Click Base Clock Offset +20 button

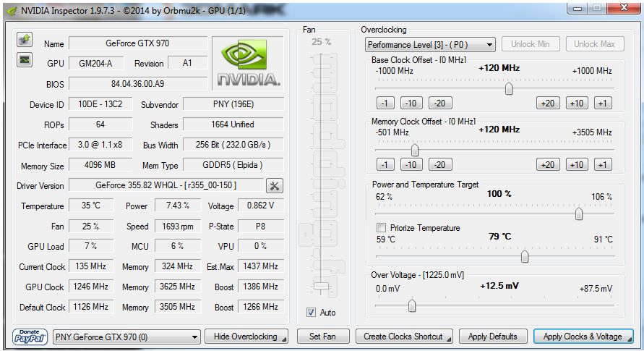548,103
